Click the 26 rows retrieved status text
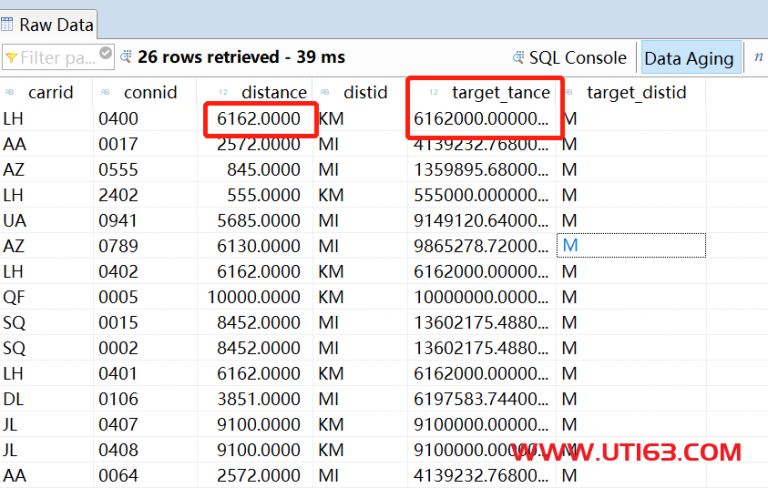 click(241, 58)
